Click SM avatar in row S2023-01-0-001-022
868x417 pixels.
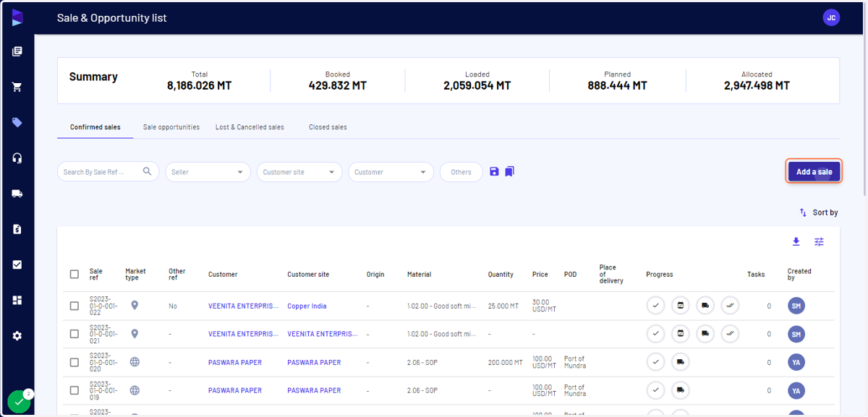(796, 306)
